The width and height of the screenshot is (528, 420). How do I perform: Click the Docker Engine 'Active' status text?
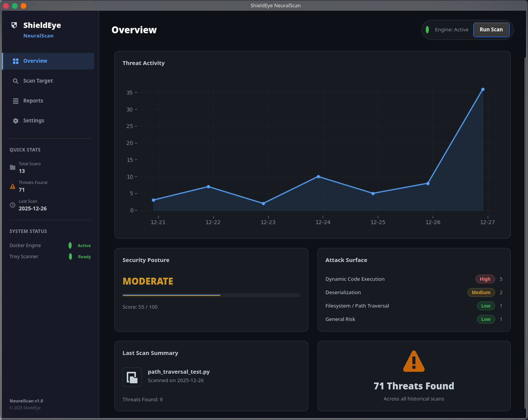coord(84,246)
